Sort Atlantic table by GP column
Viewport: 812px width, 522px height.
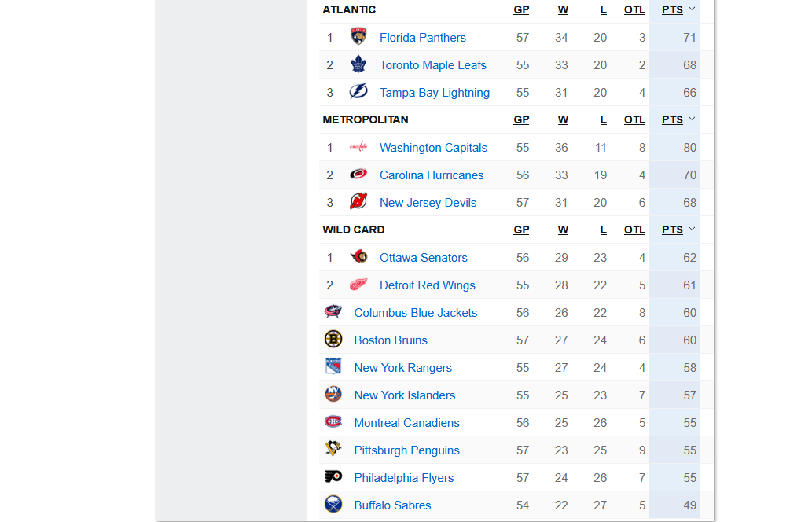click(521, 10)
